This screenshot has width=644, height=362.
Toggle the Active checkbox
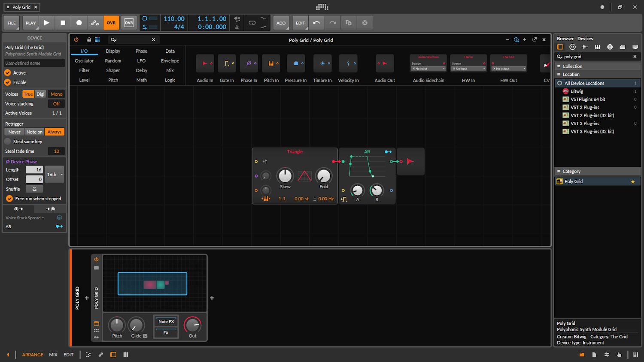coord(8,73)
